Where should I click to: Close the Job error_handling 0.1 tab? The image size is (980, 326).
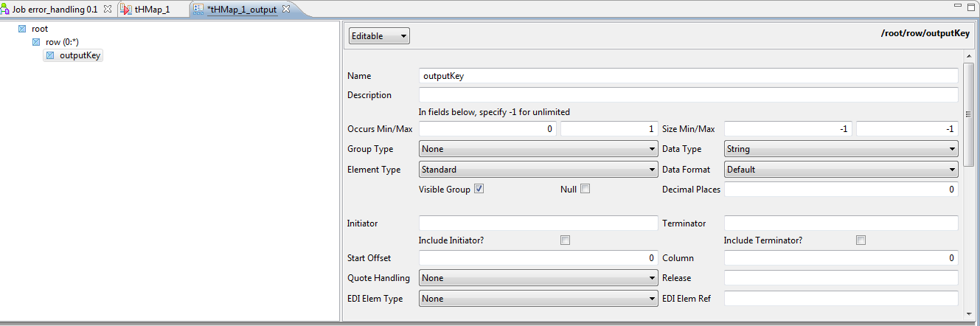click(x=108, y=9)
